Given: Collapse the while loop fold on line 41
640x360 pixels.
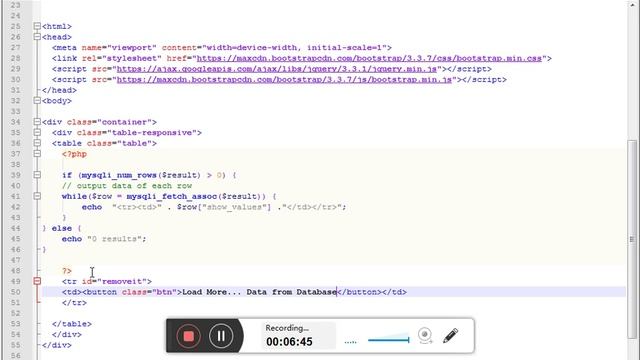Looking at the screenshot, I should click(37, 196).
